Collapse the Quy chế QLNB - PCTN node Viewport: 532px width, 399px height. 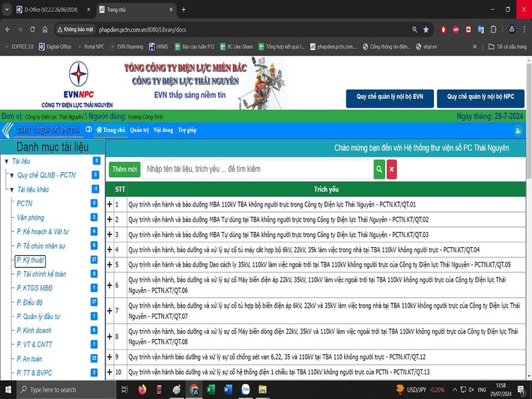pyautogui.click(x=12, y=176)
